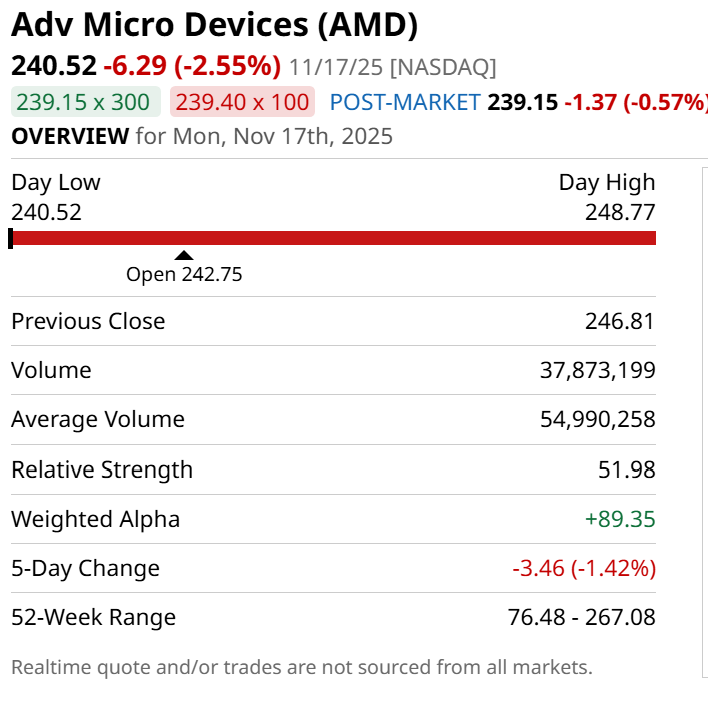Click the blue POST-MARKET label
The height and width of the screenshot is (701, 708).
tap(404, 102)
